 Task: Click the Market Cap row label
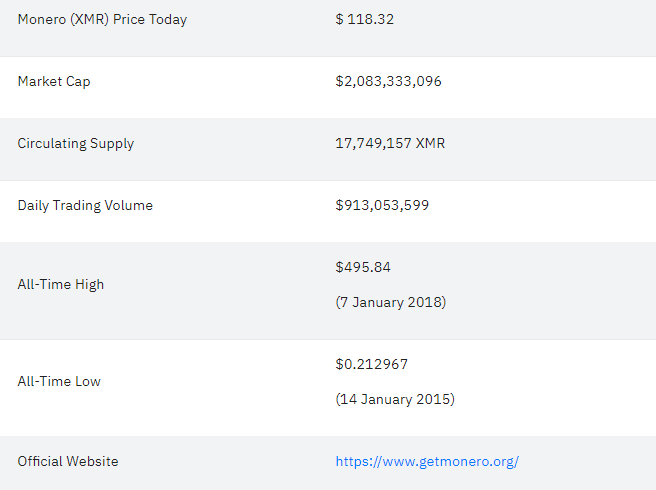tap(54, 82)
